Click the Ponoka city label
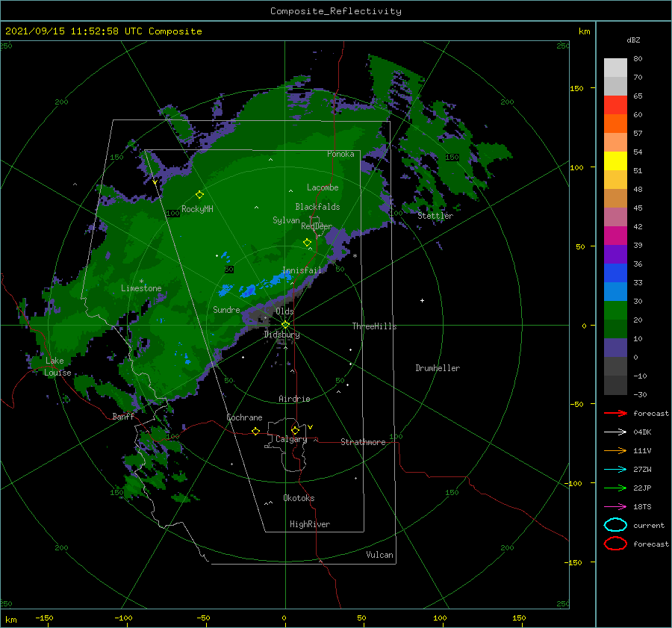Image resolution: width=672 pixels, height=628 pixels. pos(340,154)
